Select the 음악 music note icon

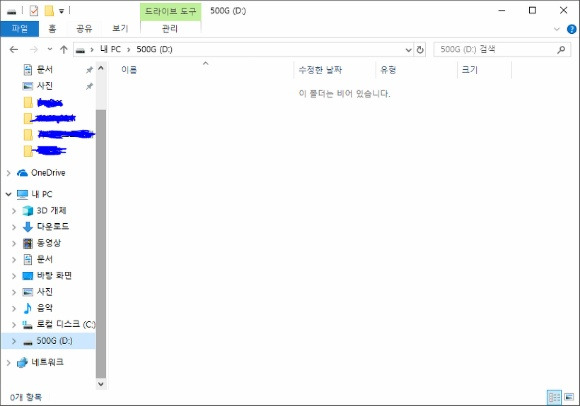point(28,308)
